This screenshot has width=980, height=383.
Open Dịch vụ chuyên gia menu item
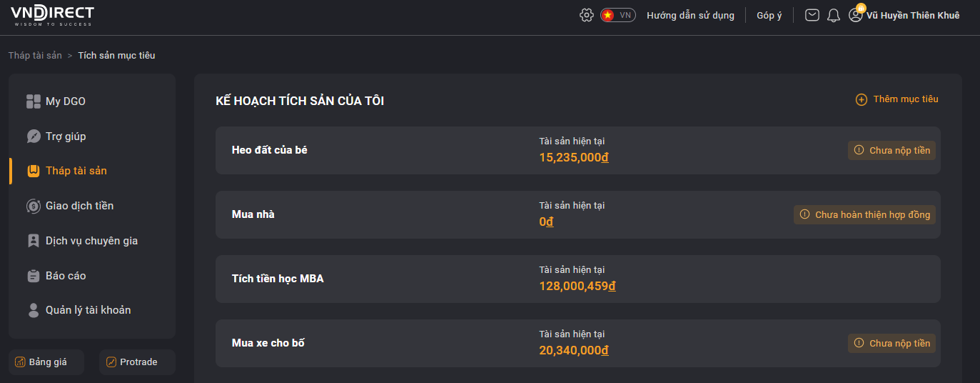[82, 241]
